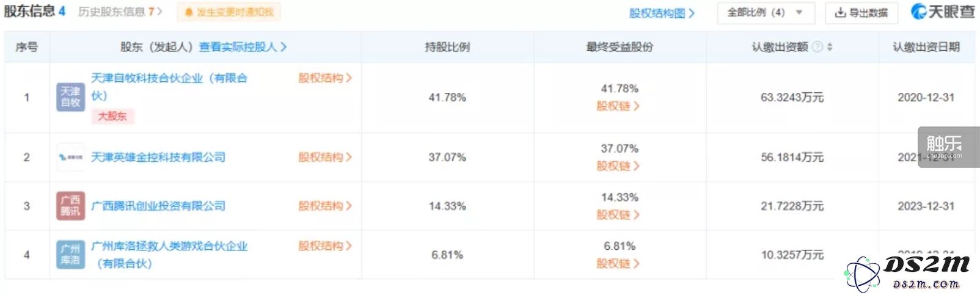Click 导出数据 export button

[x=861, y=12]
